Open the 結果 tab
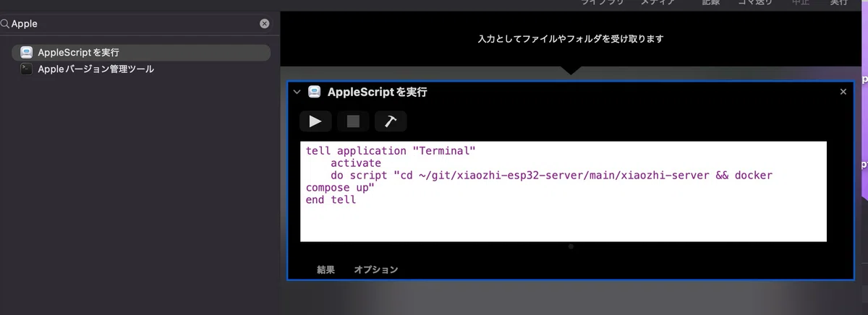868x315 pixels. (x=326, y=269)
